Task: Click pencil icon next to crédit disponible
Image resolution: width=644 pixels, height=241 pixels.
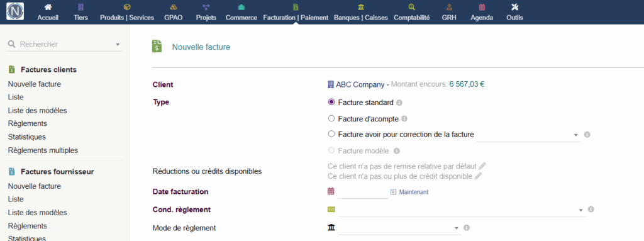Action: point(478,176)
